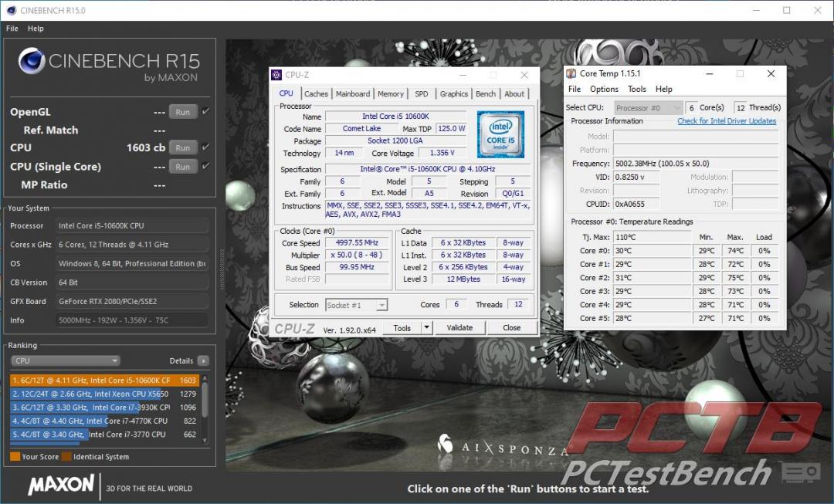
Task: Click the Info field in Your System
Action: pyautogui.click(x=133, y=320)
